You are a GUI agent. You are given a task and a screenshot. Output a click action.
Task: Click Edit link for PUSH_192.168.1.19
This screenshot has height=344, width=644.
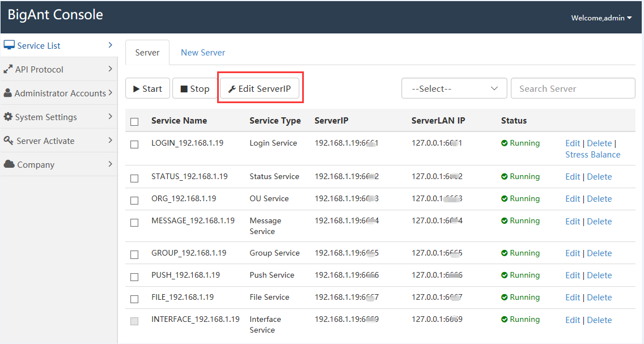pyautogui.click(x=573, y=275)
